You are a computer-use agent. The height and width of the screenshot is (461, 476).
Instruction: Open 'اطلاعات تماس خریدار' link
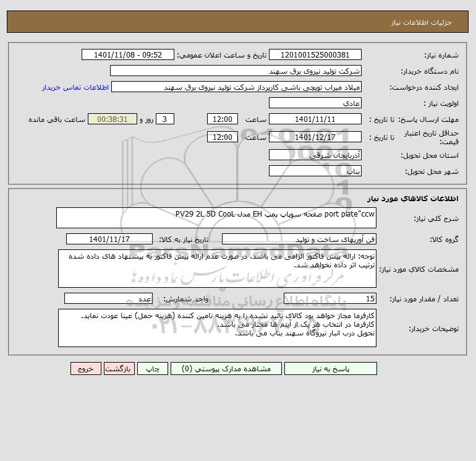point(75,87)
